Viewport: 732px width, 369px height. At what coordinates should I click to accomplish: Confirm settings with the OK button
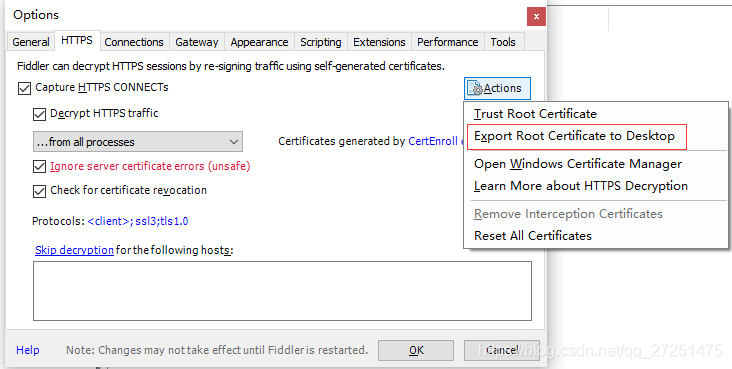415,350
